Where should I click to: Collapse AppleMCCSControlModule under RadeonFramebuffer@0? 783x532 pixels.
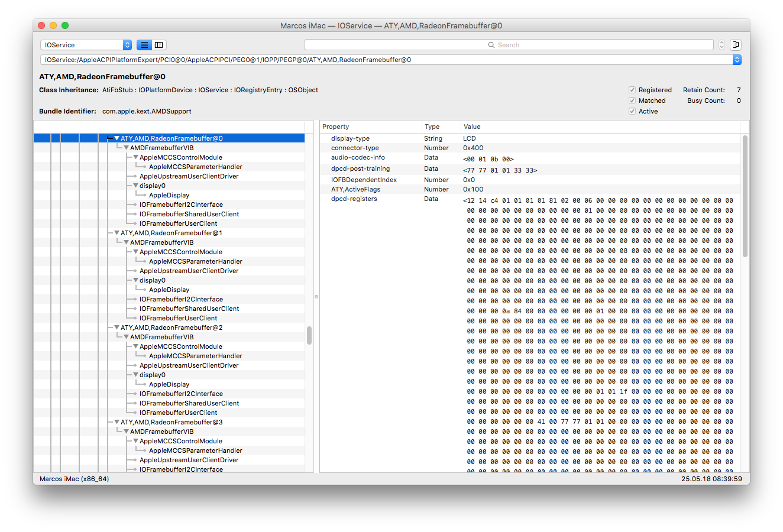click(x=136, y=157)
